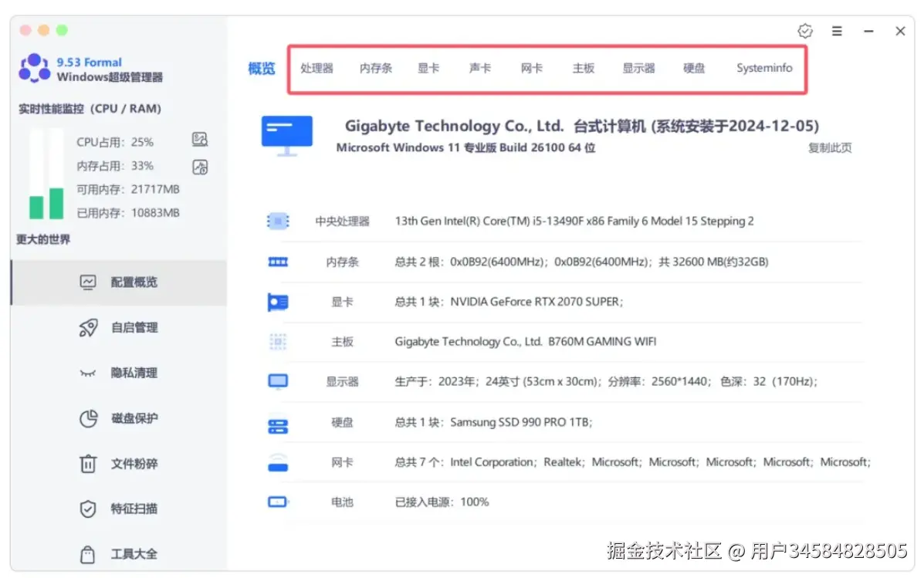Click the Windows 11 专业版 Build 26100 text
Viewport: 924px width, 578px height.
[465, 148]
